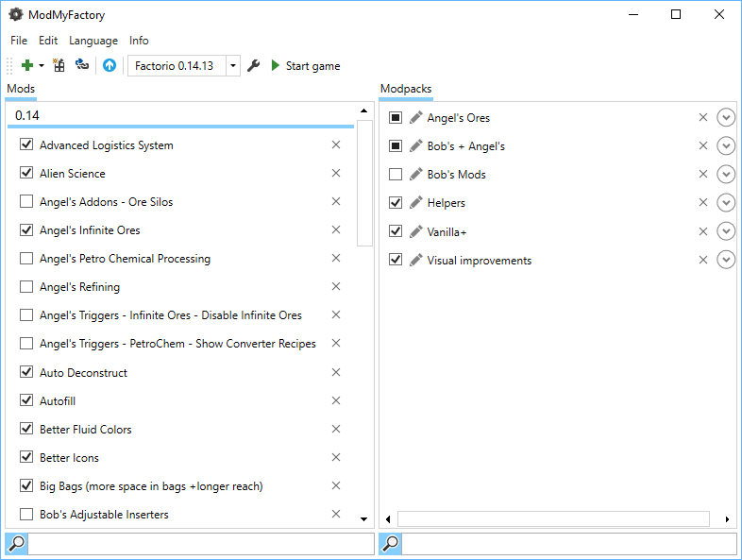The width and height of the screenshot is (742, 560).
Task: Delete Advanced Logistics System with its X icon
Action: 336,144
